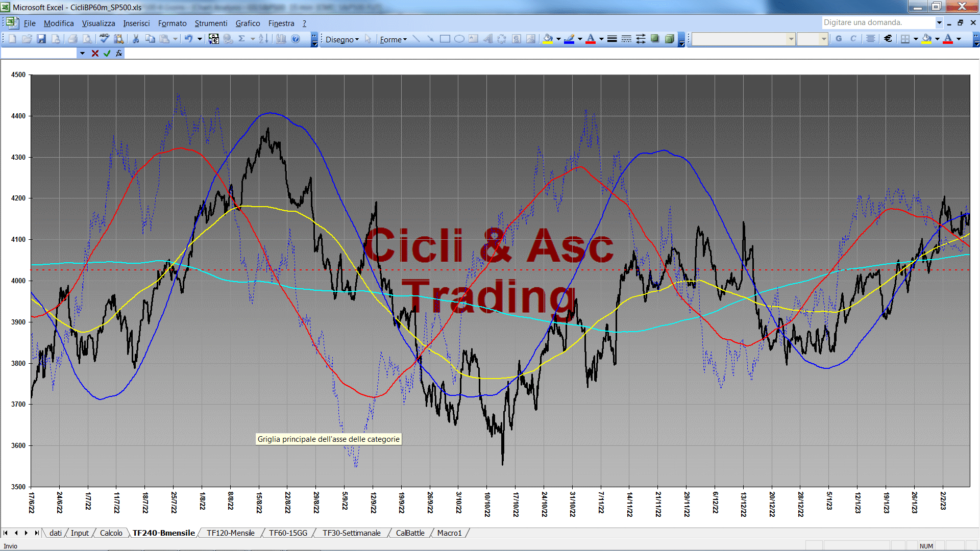Click the Select Objects pointer icon
This screenshot has height=551, width=980.
pyautogui.click(x=368, y=39)
